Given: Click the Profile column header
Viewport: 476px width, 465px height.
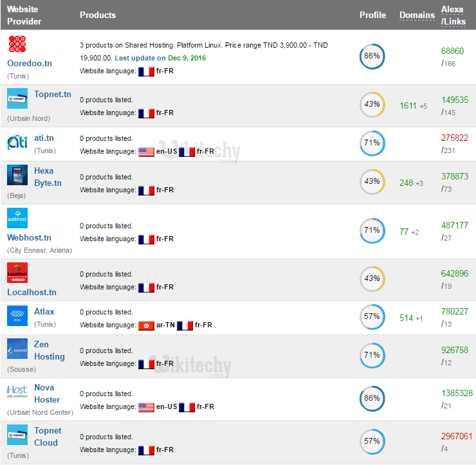Looking at the screenshot, I should coord(372,15).
